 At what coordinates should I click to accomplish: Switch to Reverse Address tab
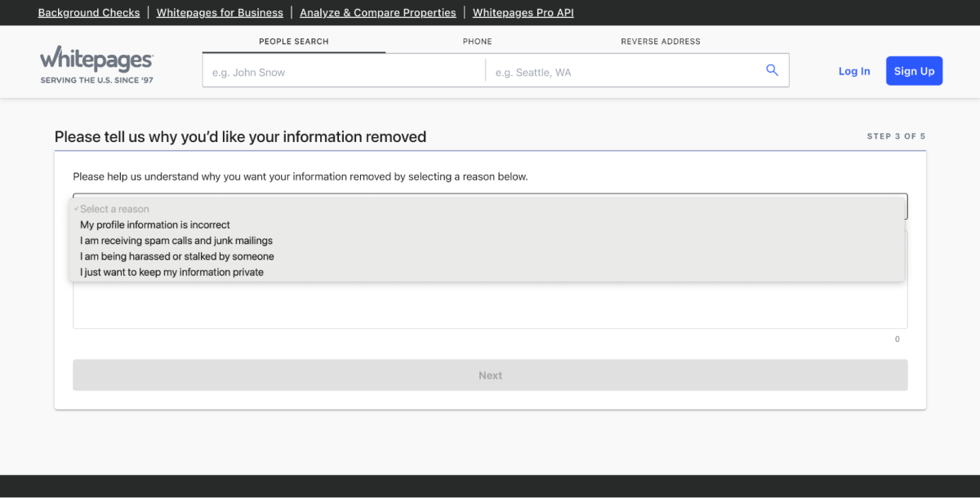[x=660, y=42]
